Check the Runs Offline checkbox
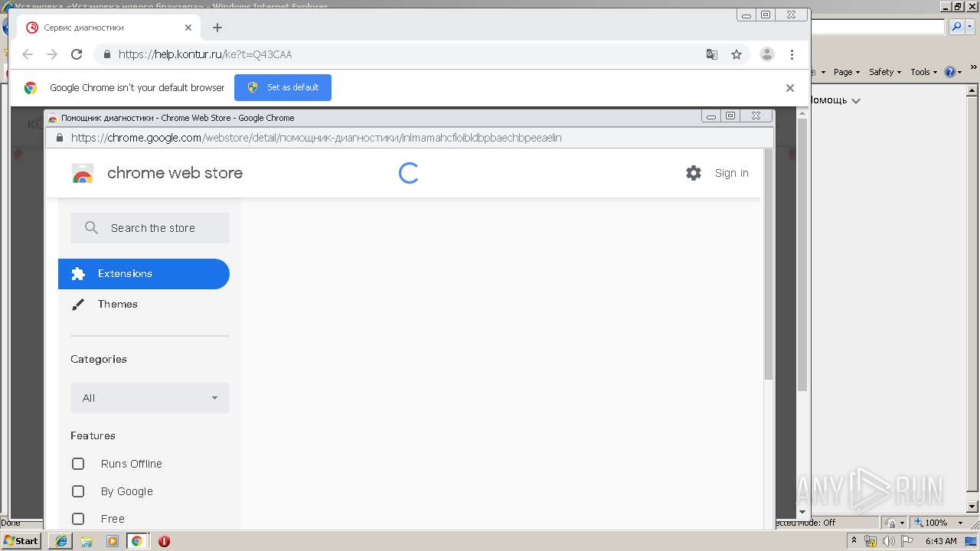This screenshot has width=980, height=551. (78, 464)
